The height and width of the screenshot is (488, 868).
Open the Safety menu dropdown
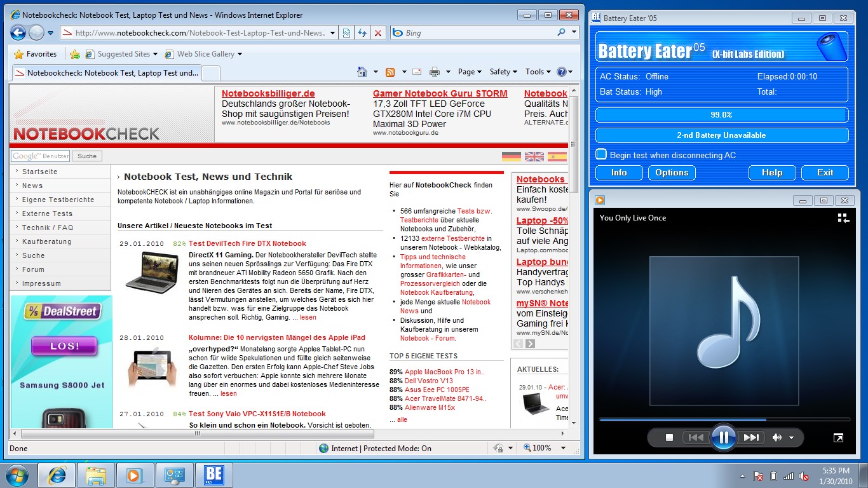[503, 72]
